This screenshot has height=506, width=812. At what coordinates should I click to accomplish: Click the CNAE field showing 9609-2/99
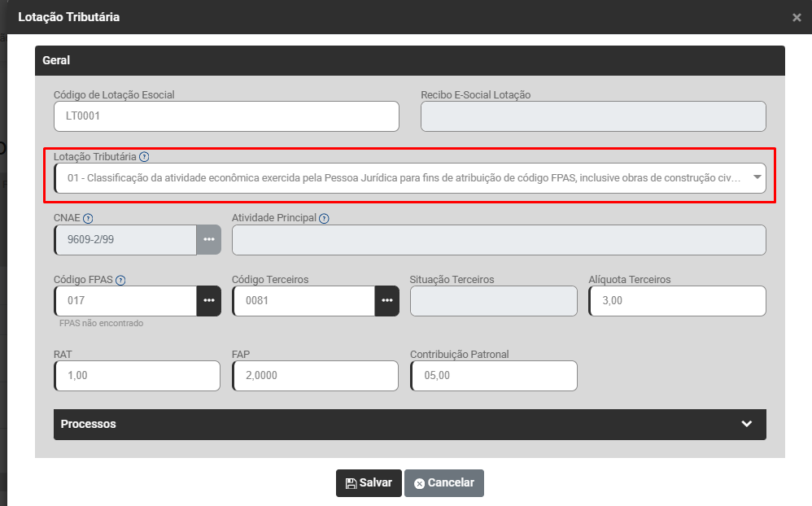[125, 240]
